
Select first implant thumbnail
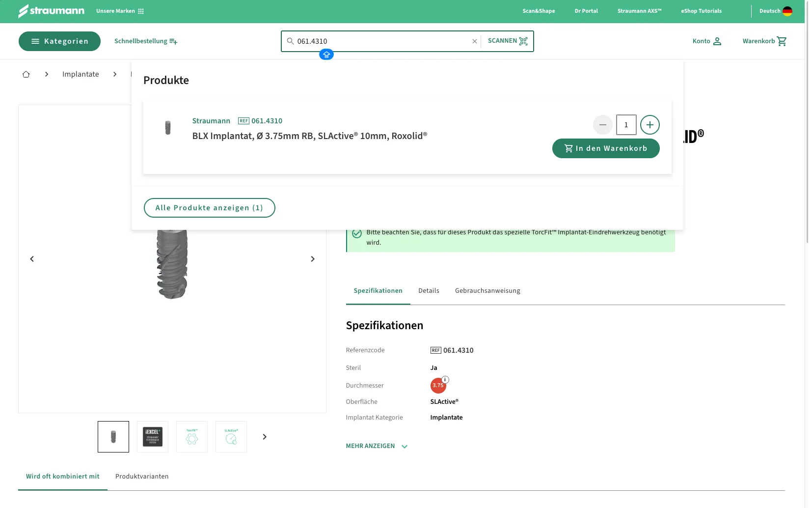pos(113,437)
